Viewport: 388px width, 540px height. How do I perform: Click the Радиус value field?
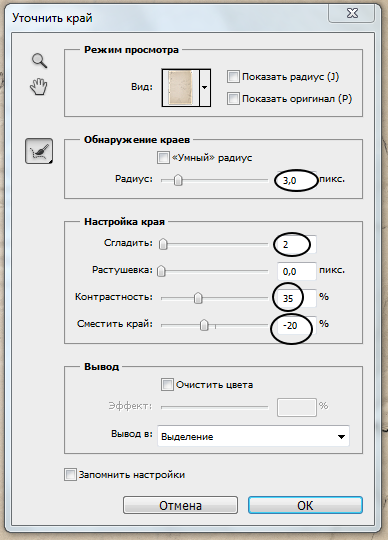(x=297, y=180)
